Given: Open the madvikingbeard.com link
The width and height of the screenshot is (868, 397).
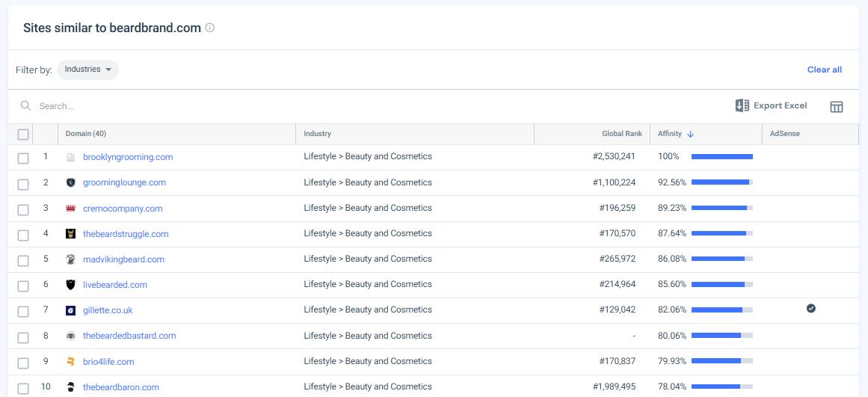Looking at the screenshot, I should (123, 259).
